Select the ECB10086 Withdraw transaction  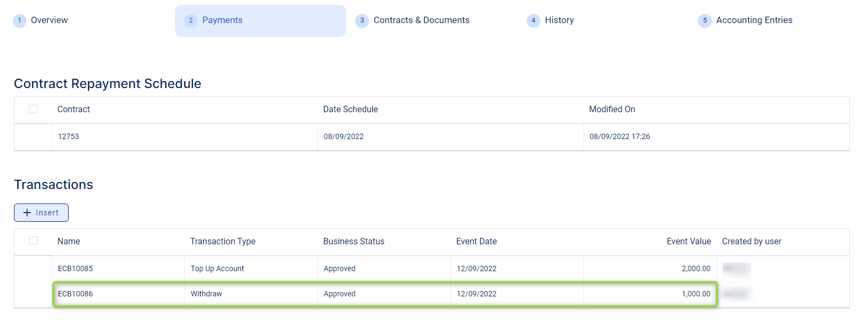tap(75, 294)
